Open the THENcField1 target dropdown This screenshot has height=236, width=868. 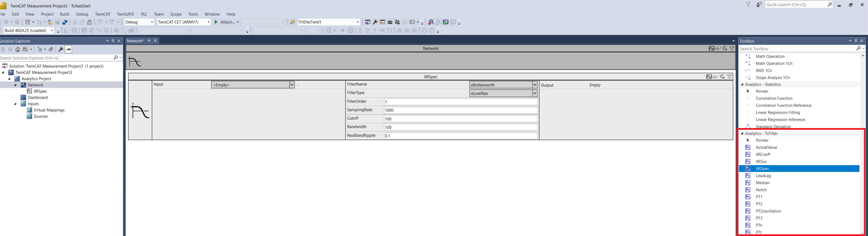coord(357,22)
